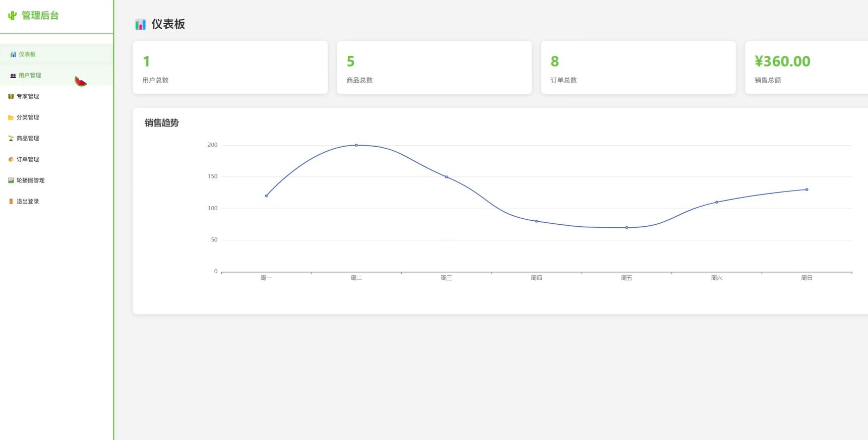Click the 商品总数 card label
This screenshot has height=440, width=868.
point(359,80)
